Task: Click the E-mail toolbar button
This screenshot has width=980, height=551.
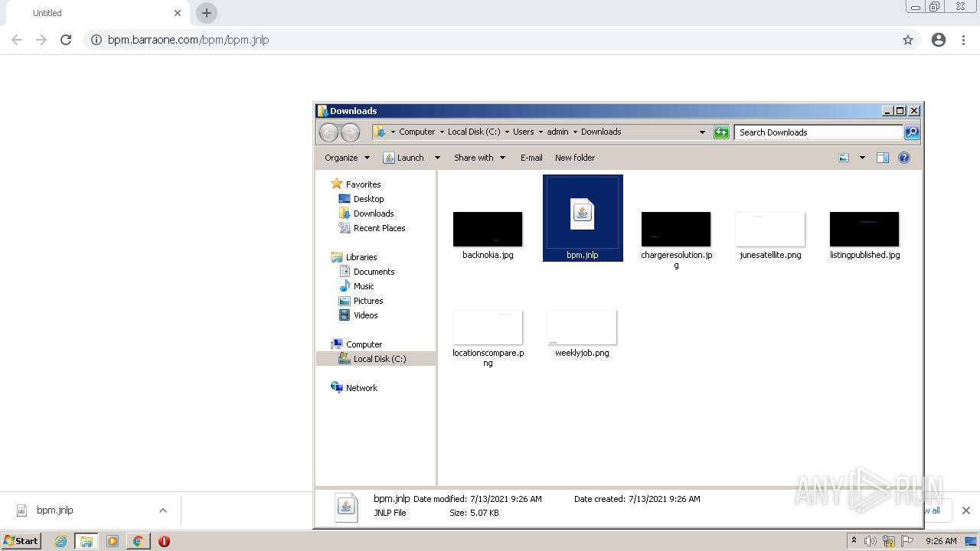Action: pyautogui.click(x=531, y=158)
